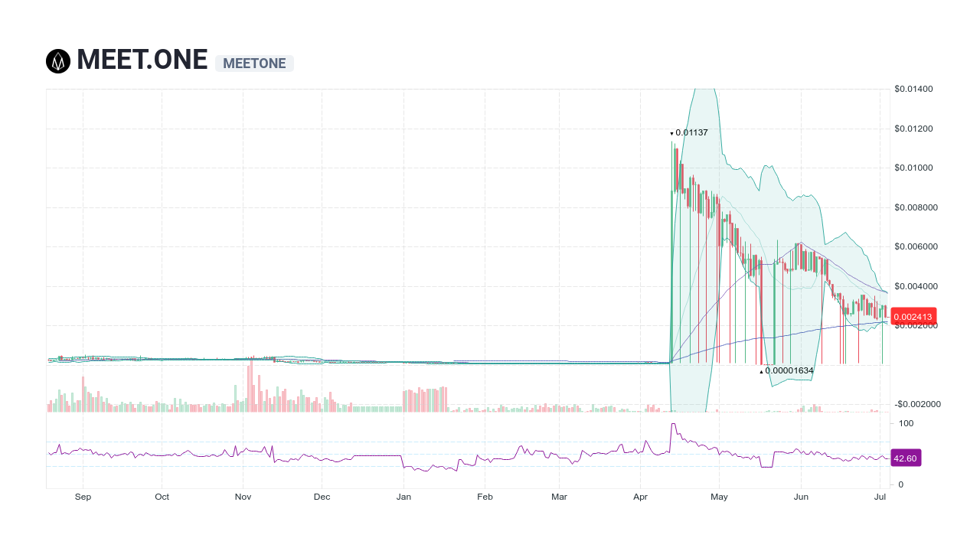The image size is (980, 551).
Task: Click the RSI 100 axis label
Action: [x=906, y=423]
